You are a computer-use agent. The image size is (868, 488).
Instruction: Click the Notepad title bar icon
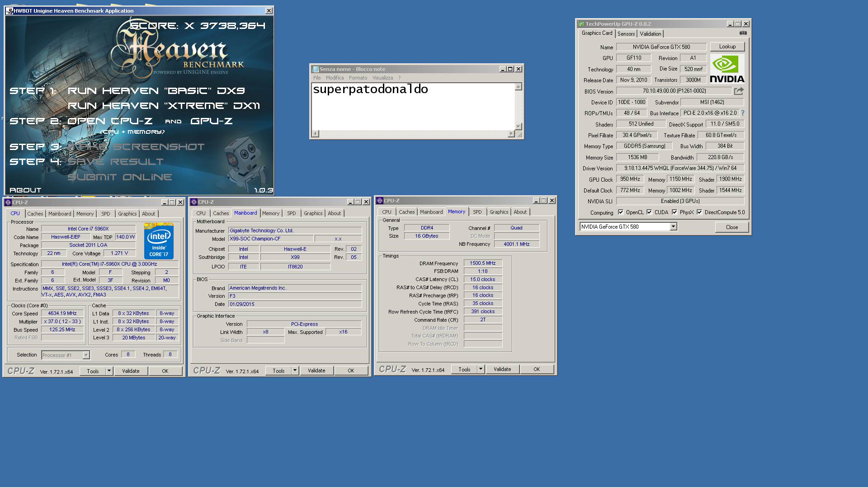(x=315, y=69)
